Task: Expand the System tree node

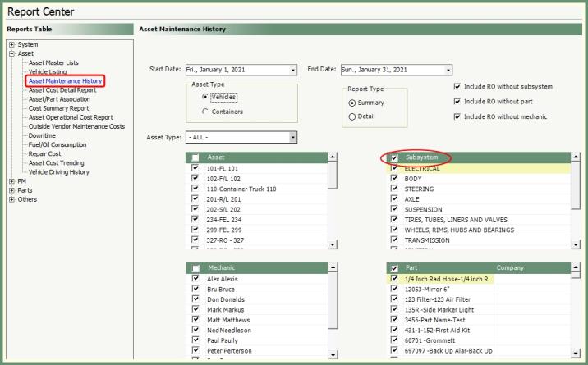Action: point(11,44)
